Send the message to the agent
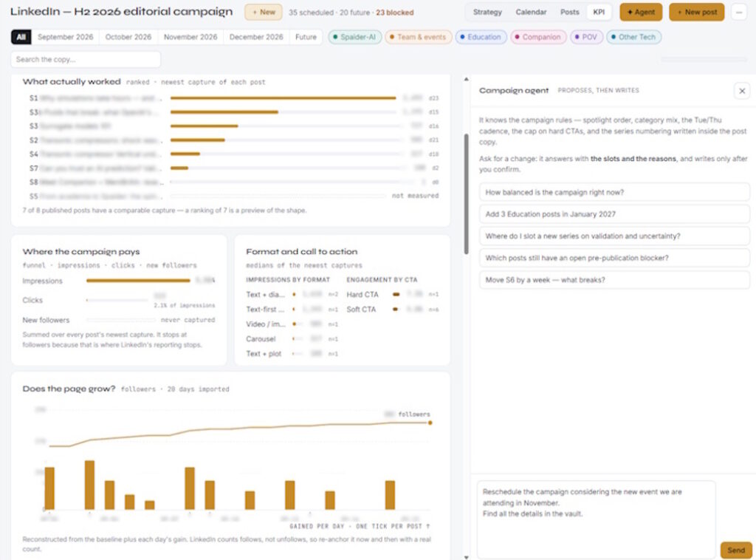Image resolution: width=756 pixels, height=560 pixels. click(736, 550)
